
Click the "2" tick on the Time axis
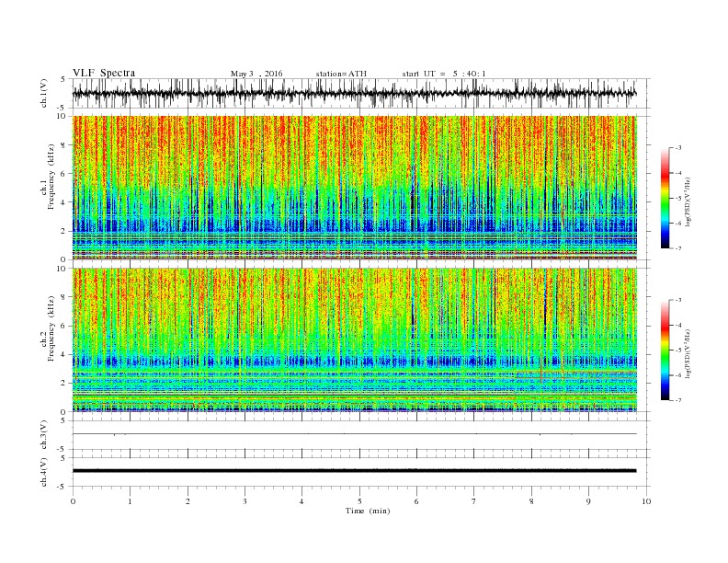188,501
